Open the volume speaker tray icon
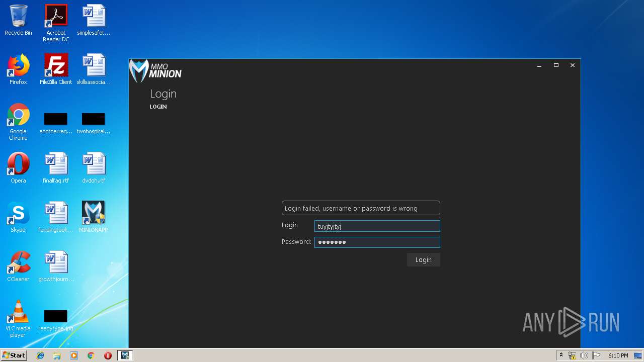 [584, 355]
